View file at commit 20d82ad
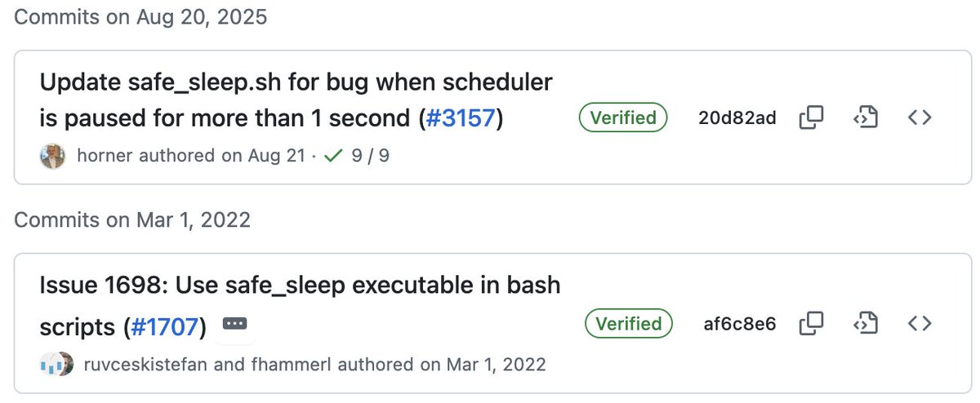980x403 pixels. [865, 117]
